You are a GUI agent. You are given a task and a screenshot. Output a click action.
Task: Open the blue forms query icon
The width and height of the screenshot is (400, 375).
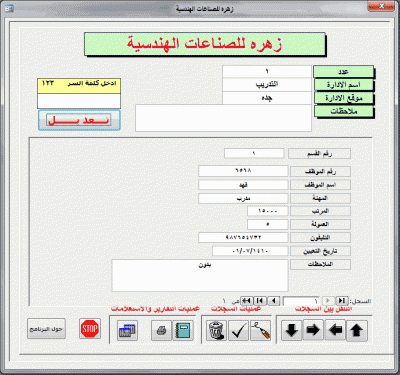pyautogui.click(x=127, y=330)
